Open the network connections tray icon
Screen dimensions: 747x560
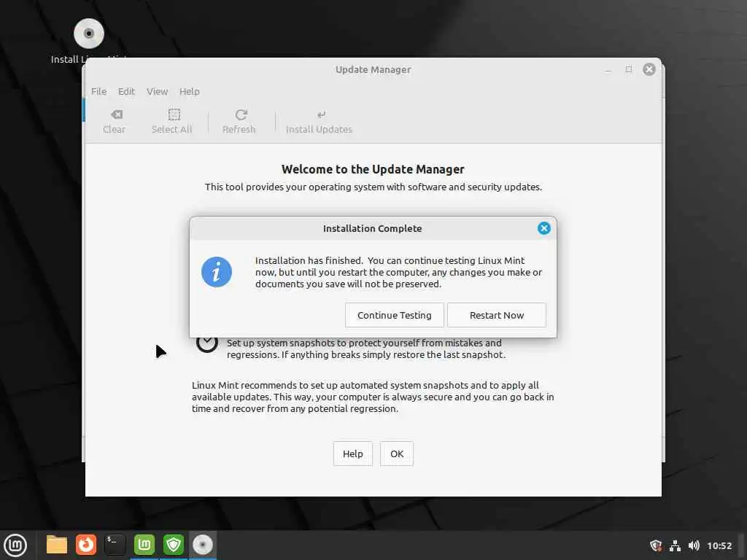pos(675,545)
